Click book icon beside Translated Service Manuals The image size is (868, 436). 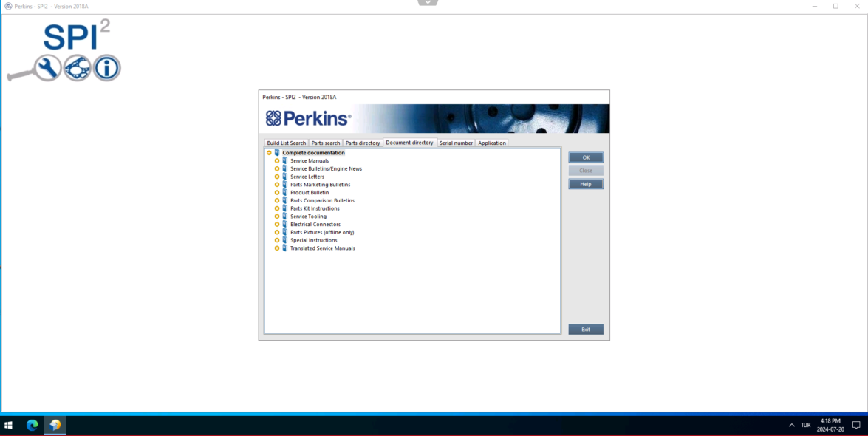click(285, 248)
